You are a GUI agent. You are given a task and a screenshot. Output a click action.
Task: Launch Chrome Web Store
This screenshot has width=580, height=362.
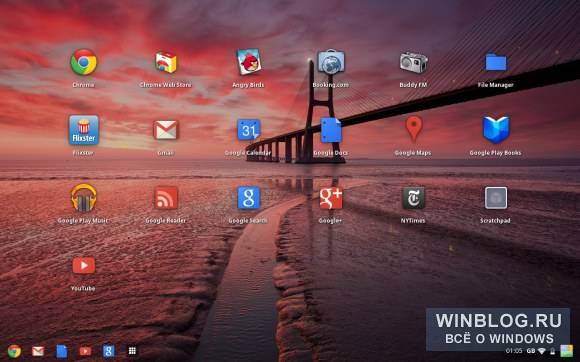coord(166,62)
